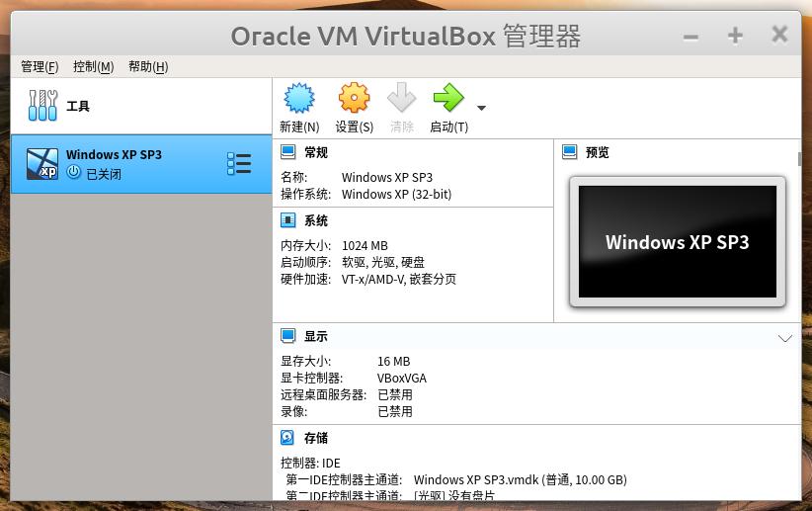Click the name value Windows XP SP3 under 常规
This screenshot has width=812, height=511.
point(387,177)
